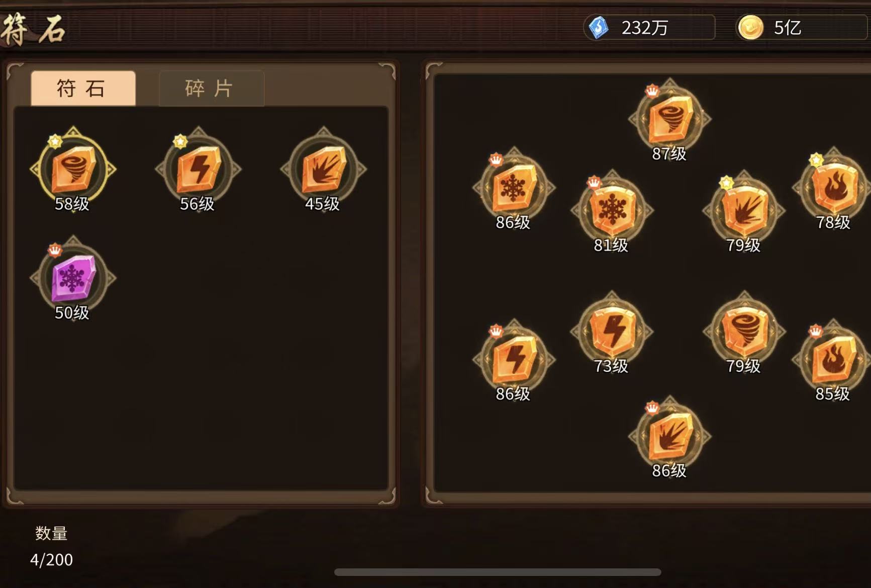The height and width of the screenshot is (588, 871).
Task: Tap the 符石 title header
Action: point(33,29)
